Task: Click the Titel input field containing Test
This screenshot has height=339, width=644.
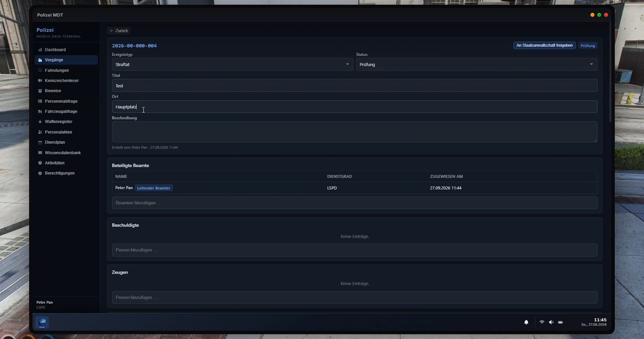Action: click(x=355, y=85)
